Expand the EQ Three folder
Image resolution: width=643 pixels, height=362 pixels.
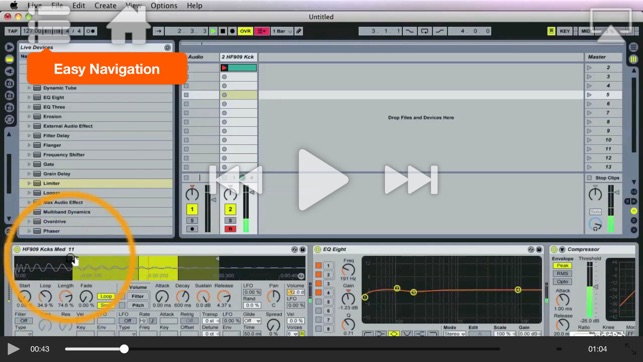point(29,107)
